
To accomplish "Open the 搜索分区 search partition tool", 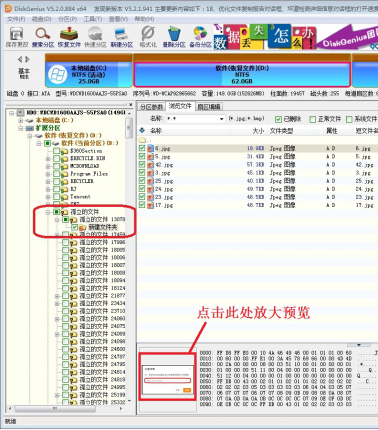I will click(43, 37).
